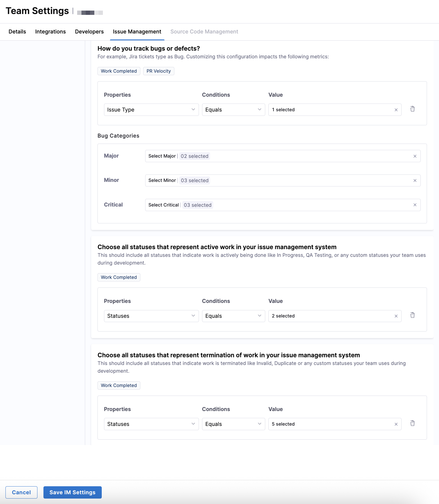Clear the Critical category selection
Viewport: 439px width, 504px height.
[x=415, y=205]
